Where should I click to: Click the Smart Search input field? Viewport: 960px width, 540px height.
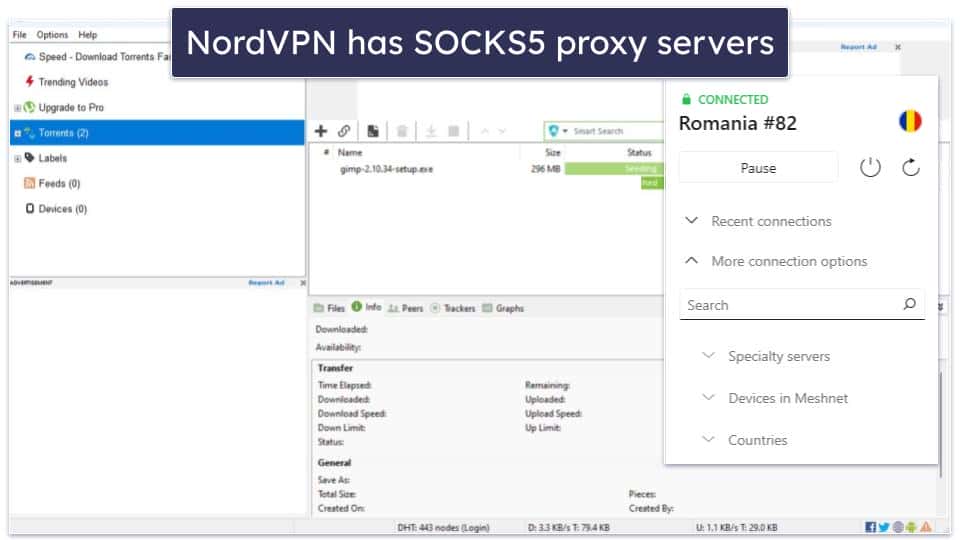point(617,131)
